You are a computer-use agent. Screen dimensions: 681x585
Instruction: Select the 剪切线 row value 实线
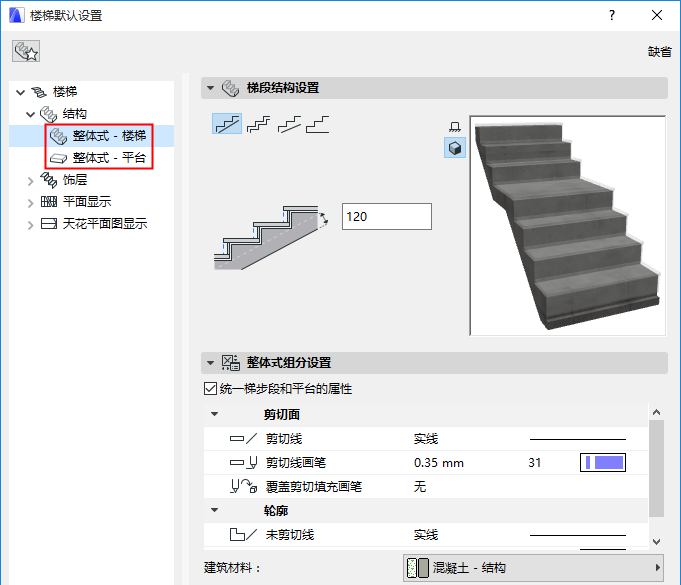(x=426, y=439)
